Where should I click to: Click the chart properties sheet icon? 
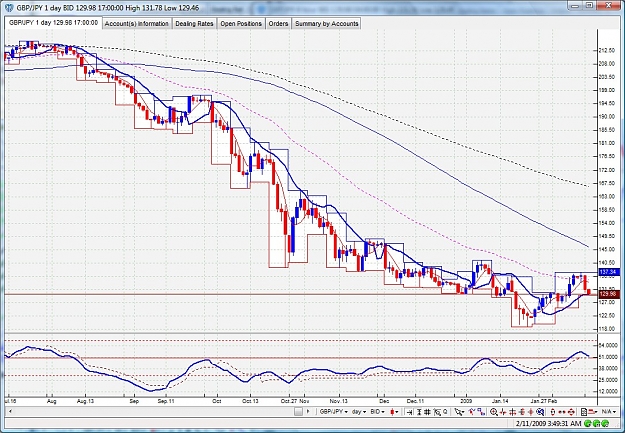tap(584, 412)
